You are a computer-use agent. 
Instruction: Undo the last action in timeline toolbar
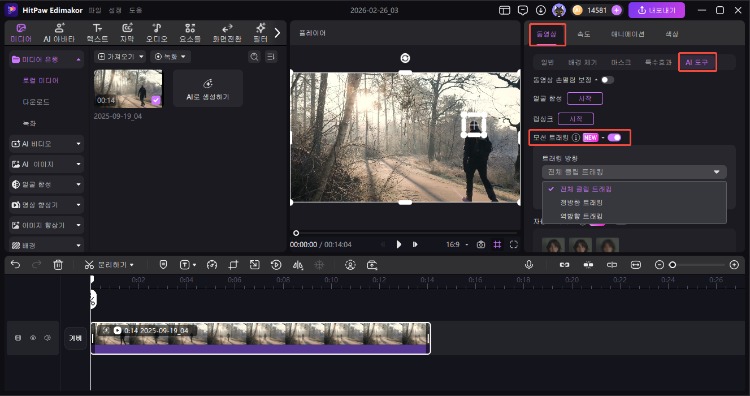pos(15,264)
